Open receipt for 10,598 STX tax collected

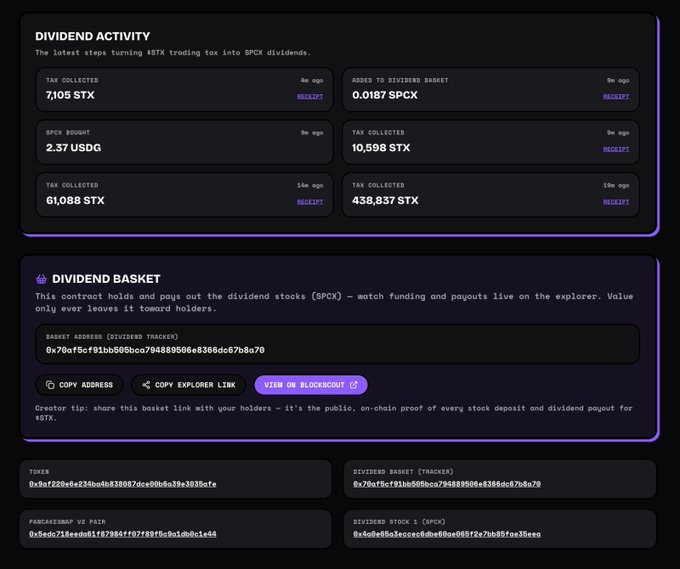(616, 149)
